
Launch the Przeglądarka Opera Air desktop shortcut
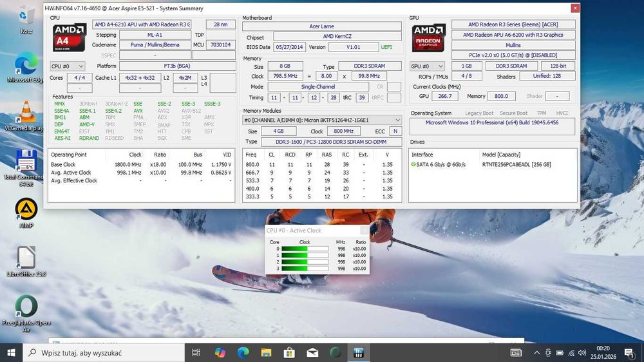click(26, 313)
